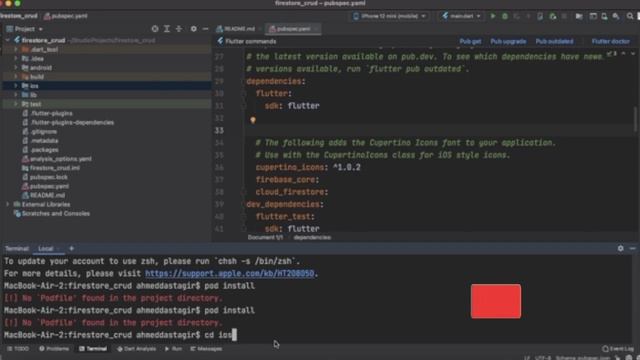Select the .metadata file
The height and width of the screenshot is (360, 640).
(x=40, y=140)
